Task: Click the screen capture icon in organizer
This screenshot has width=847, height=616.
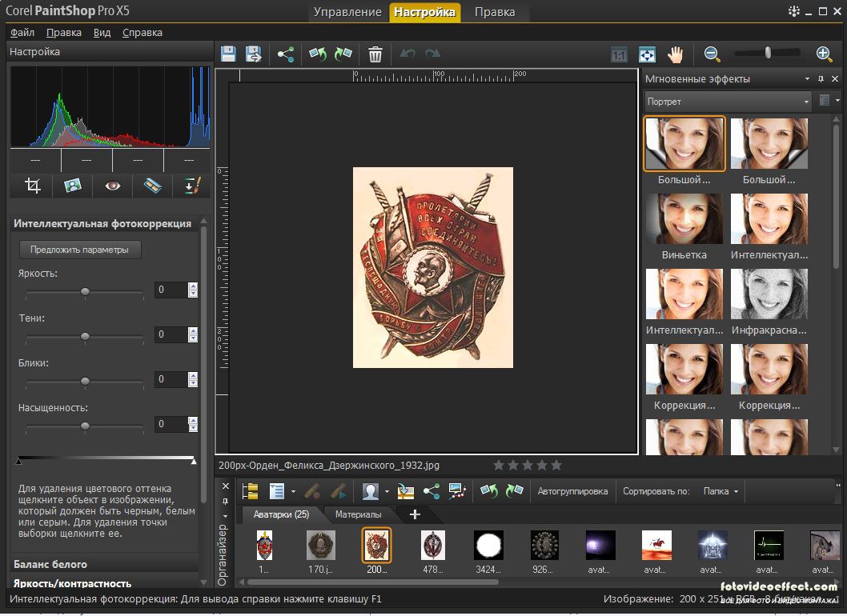Action: pyautogui.click(x=457, y=491)
